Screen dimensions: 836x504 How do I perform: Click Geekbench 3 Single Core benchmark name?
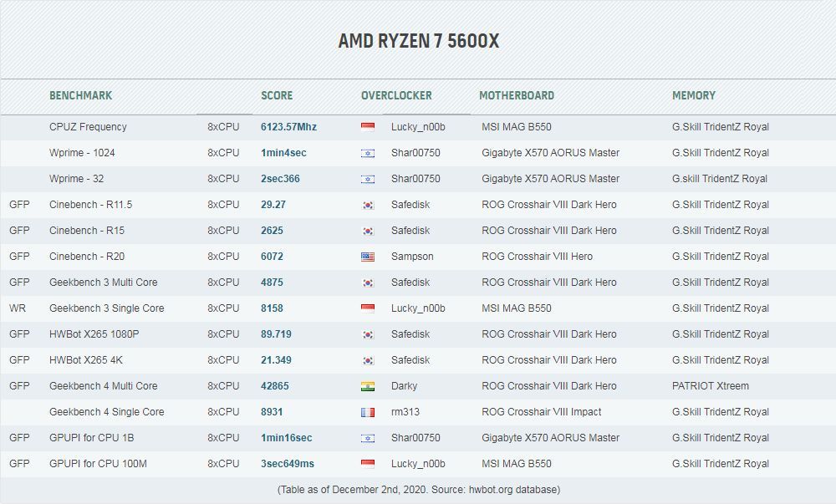(107, 308)
